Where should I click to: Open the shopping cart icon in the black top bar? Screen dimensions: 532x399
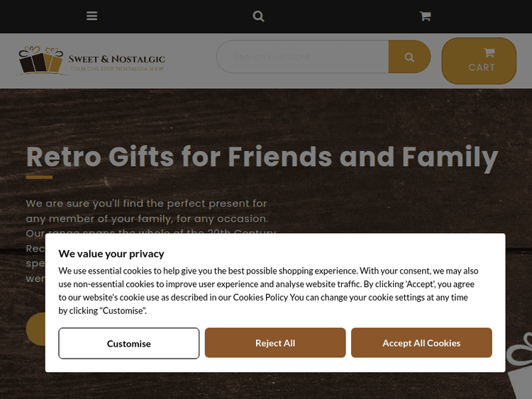(425, 16)
